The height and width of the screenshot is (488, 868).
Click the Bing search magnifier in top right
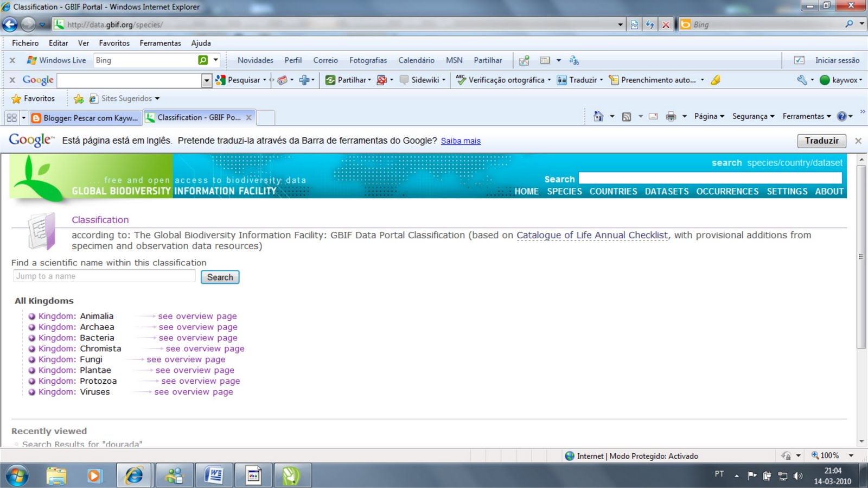tap(849, 24)
